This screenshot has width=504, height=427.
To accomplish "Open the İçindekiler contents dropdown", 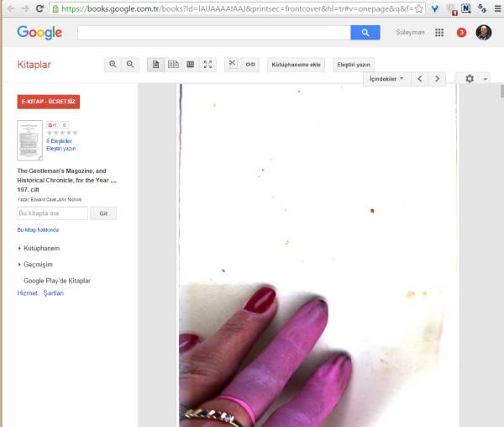I will coord(388,79).
